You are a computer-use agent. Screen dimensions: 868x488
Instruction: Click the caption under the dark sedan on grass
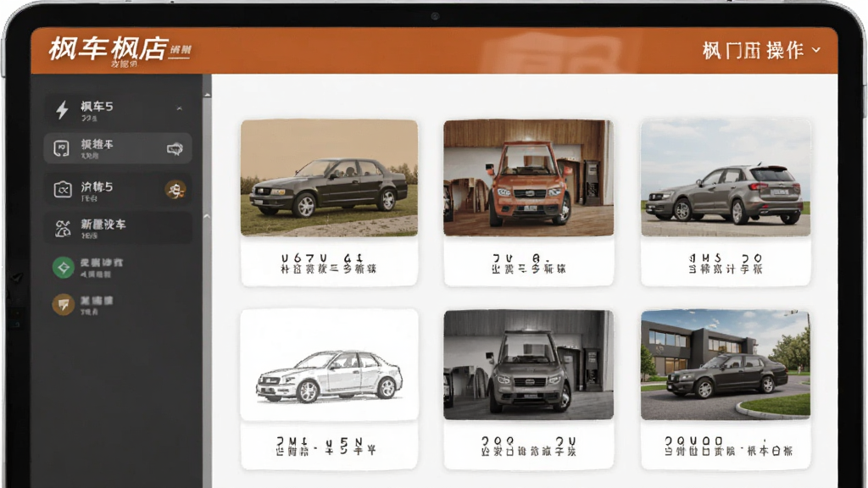[329, 263]
